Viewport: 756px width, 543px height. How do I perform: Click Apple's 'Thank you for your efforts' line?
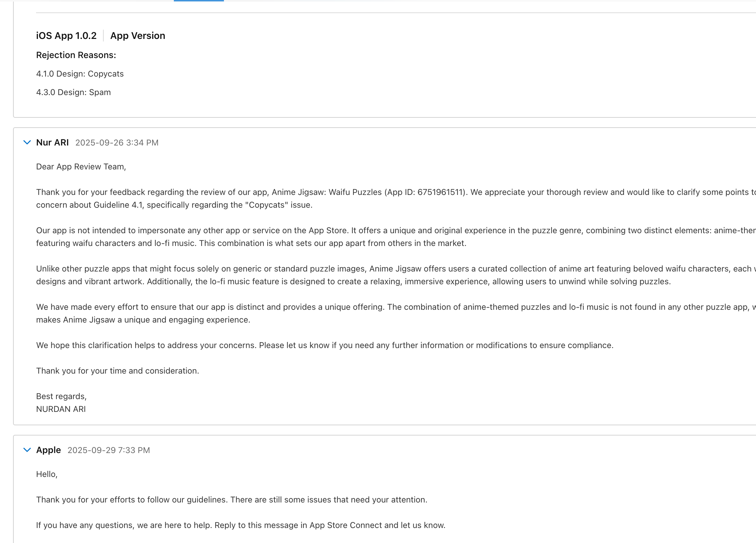click(231, 500)
